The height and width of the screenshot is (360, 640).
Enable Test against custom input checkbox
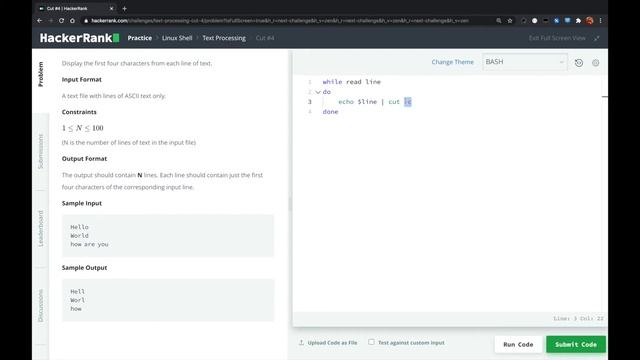click(371, 342)
